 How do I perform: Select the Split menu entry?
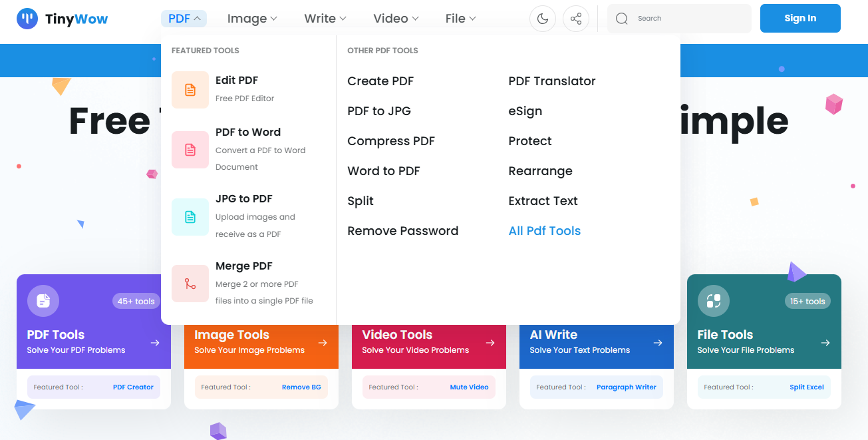(x=361, y=201)
